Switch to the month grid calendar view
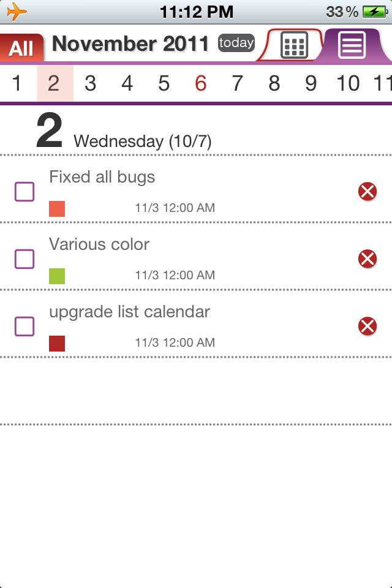This screenshot has height=588, width=392. tap(294, 45)
